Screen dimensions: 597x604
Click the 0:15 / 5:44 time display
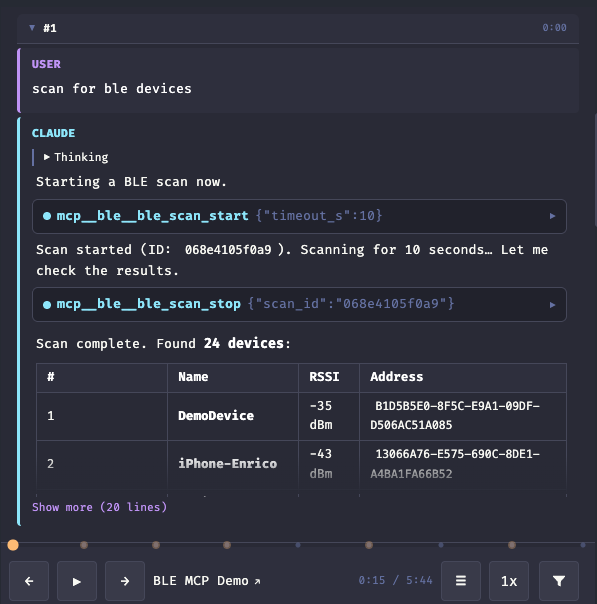tap(396, 581)
